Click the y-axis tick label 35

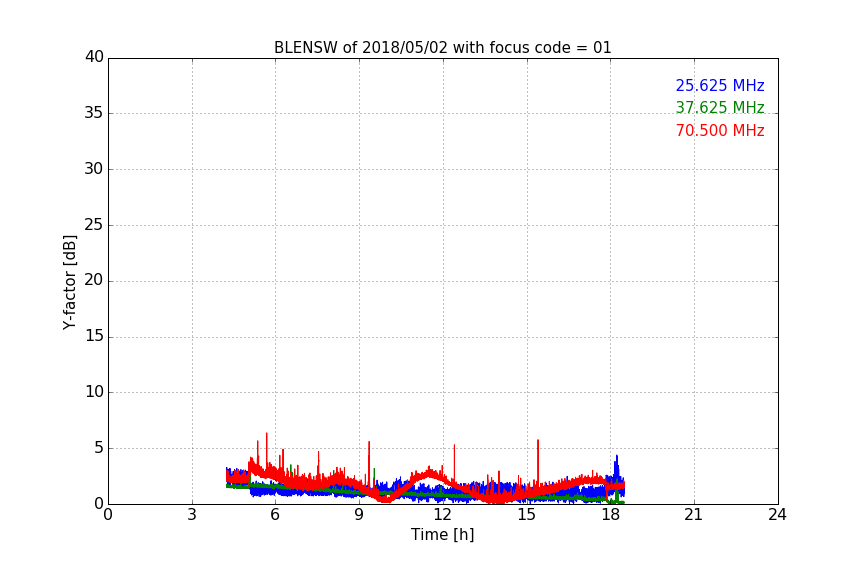tap(94, 113)
